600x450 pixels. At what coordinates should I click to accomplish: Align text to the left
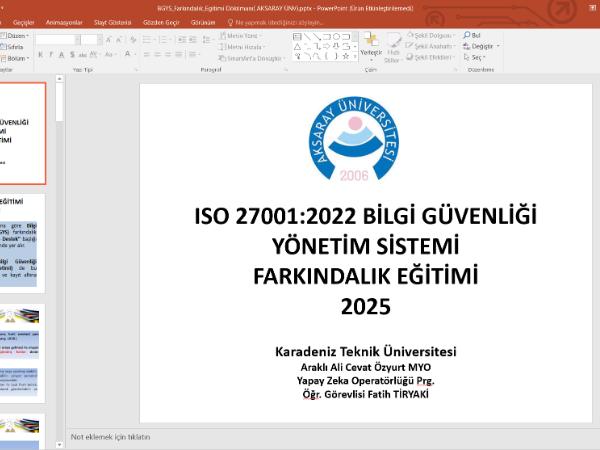tap(147, 55)
